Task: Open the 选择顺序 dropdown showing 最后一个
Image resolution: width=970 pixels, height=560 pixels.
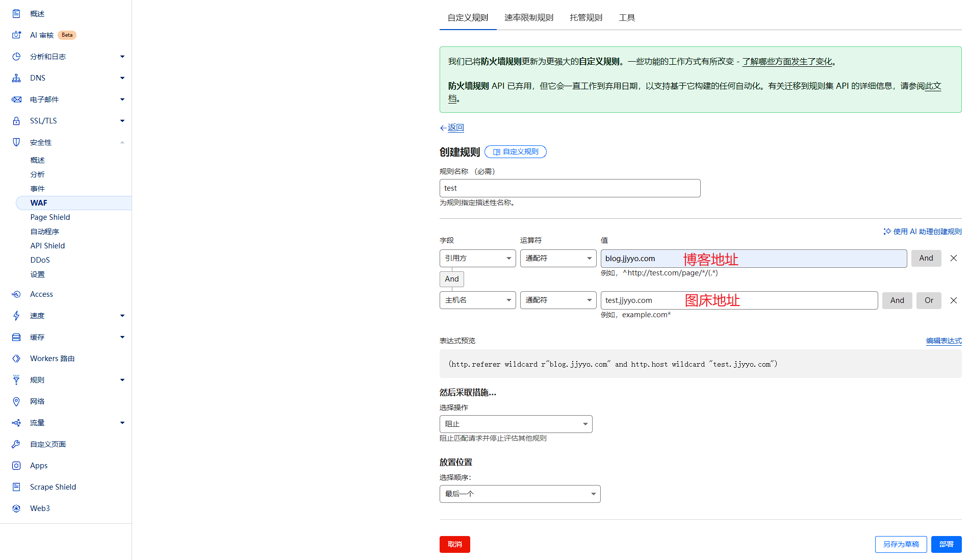Action: point(520,494)
